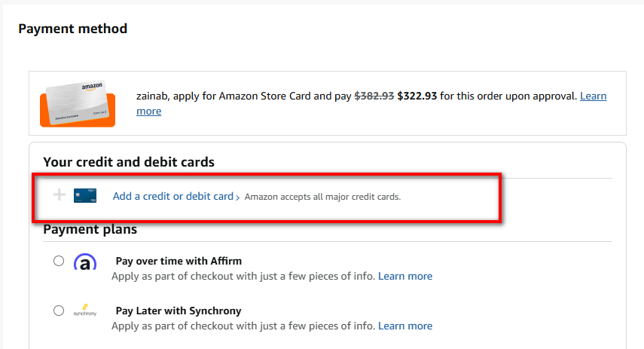Select the Pay Later with Synchrony radio button
Image resolution: width=644 pixels, height=349 pixels.
tap(59, 311)
